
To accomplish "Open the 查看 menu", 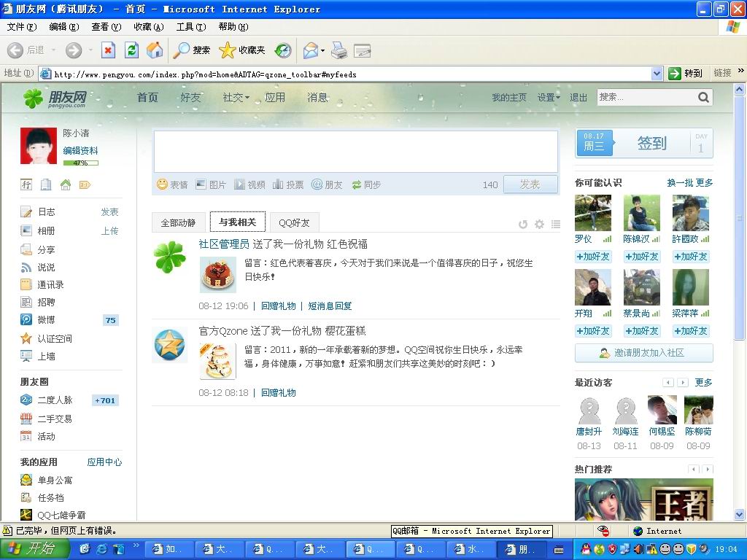I will [107, 27].
